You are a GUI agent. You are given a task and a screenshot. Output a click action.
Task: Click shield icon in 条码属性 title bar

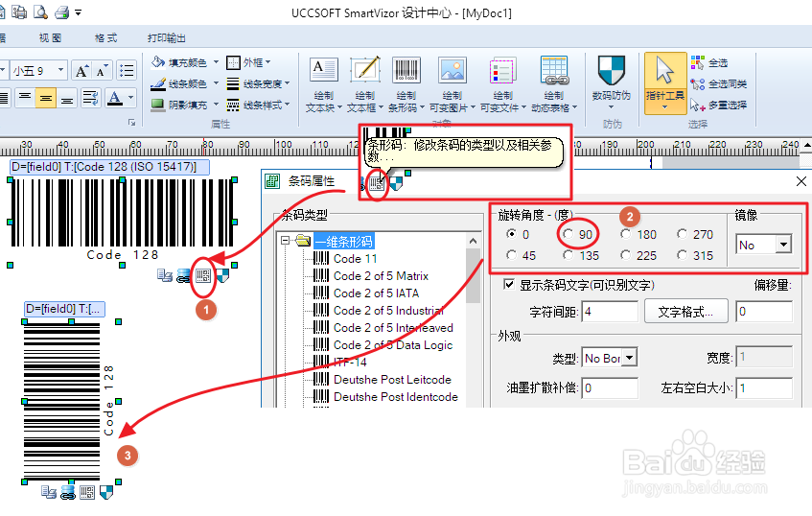tap(396, 183)
